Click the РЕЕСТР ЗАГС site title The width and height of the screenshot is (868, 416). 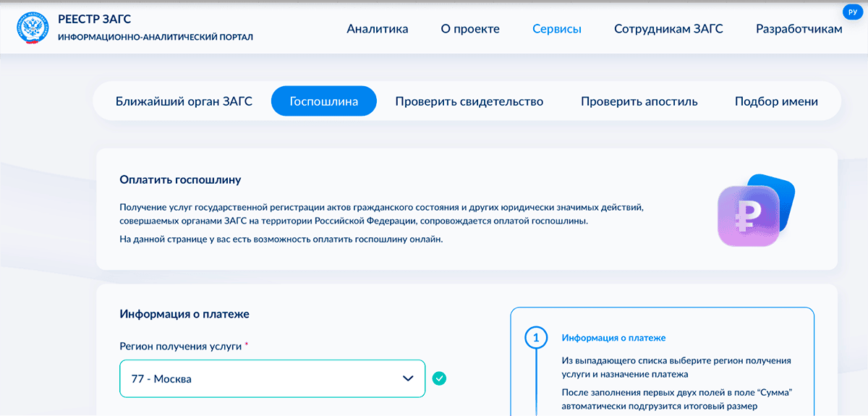(x=94, y=19)
